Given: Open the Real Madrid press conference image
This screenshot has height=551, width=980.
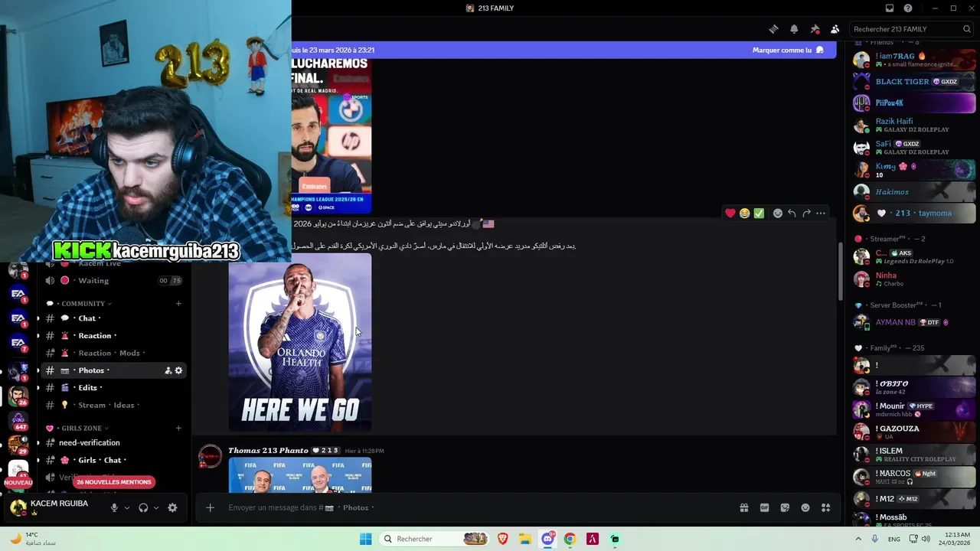Looking at the screenshot, I should point(332,136).
